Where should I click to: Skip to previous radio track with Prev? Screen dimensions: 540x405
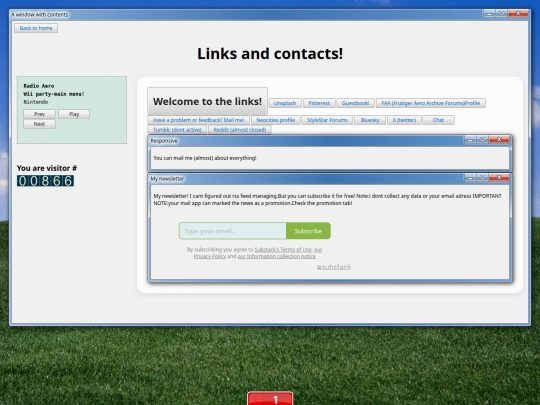tap(39, 114)
